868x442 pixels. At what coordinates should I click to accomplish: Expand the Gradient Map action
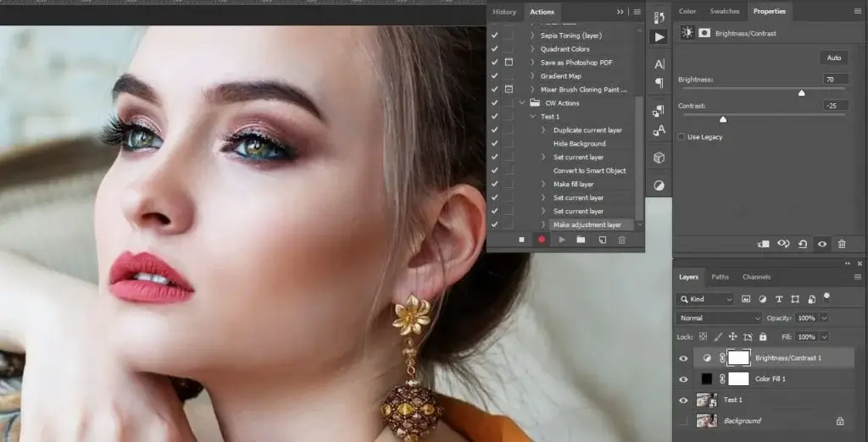532,76
